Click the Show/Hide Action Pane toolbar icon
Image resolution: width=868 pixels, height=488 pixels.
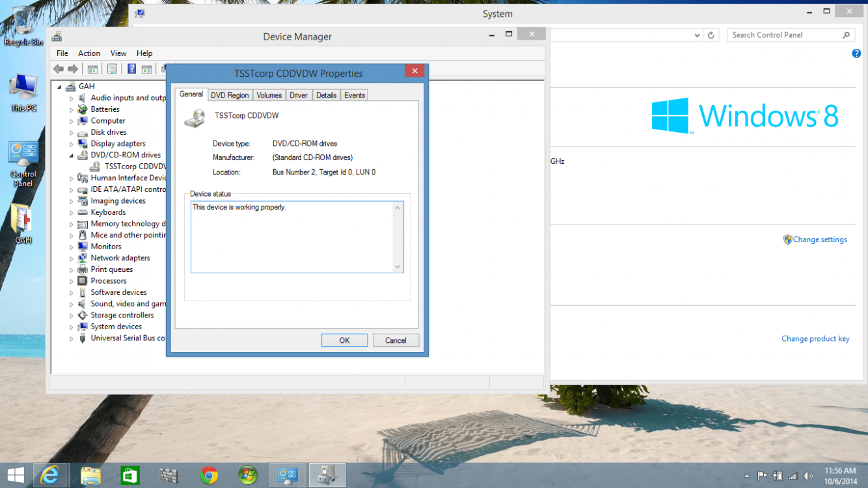[146, 69]
